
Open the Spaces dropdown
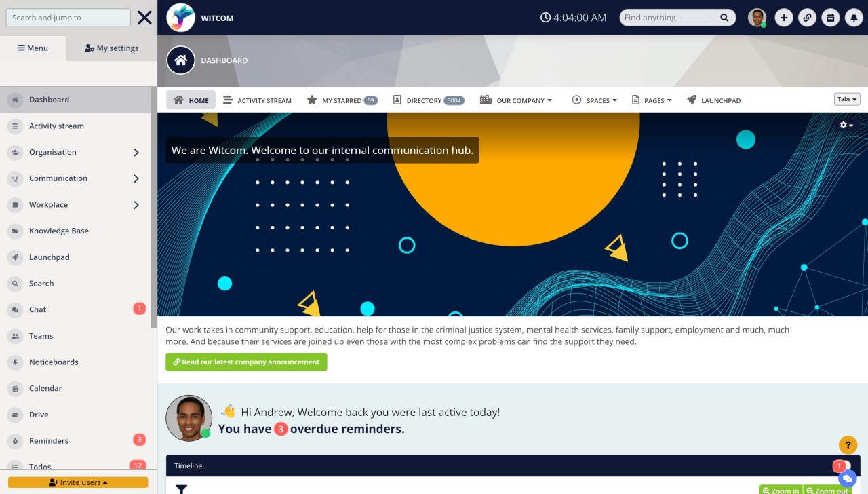tap(595, 100)
